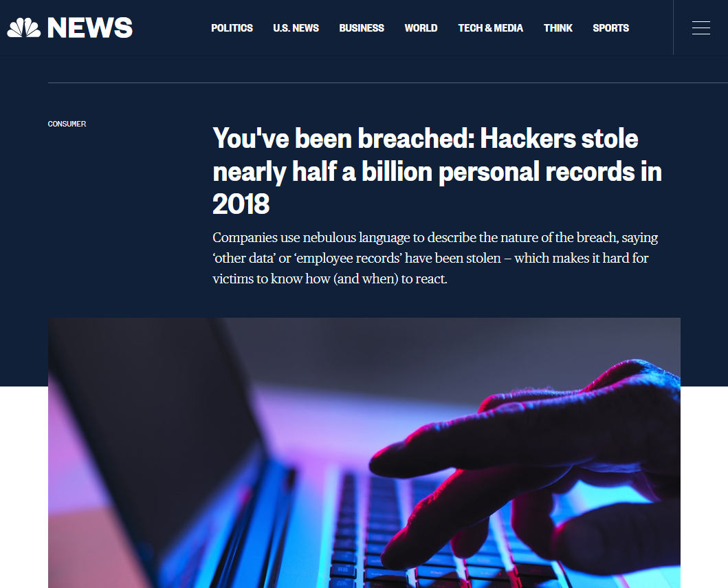Screen dimensions: 728x588
Task: Click the NEWS wordmark in header
Action: tap(90, 28)
